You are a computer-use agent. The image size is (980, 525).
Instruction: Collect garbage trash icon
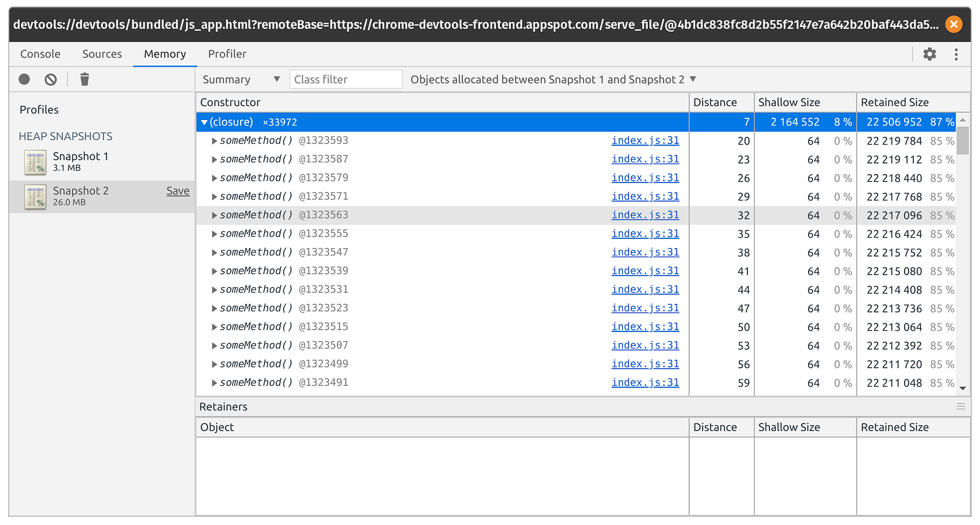pos(85,79)
